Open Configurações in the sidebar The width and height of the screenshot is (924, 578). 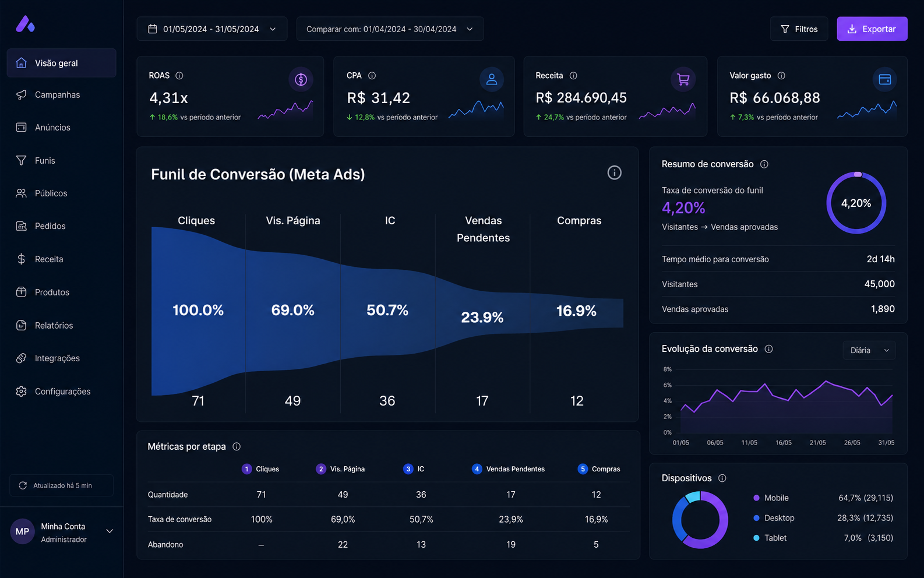point(61,392)
